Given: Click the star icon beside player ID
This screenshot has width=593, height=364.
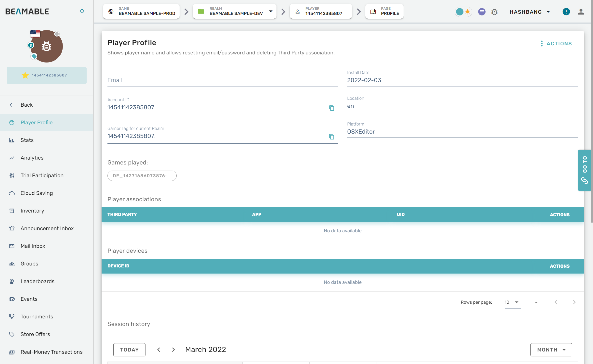Looking at the screenshot, I should 25,75.
